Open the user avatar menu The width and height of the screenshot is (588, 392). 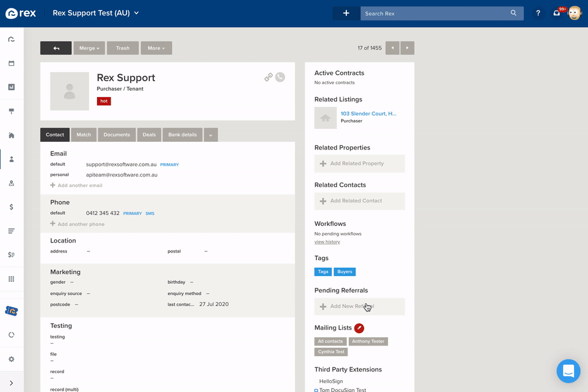pyautogui.click(x=574, y=13)
